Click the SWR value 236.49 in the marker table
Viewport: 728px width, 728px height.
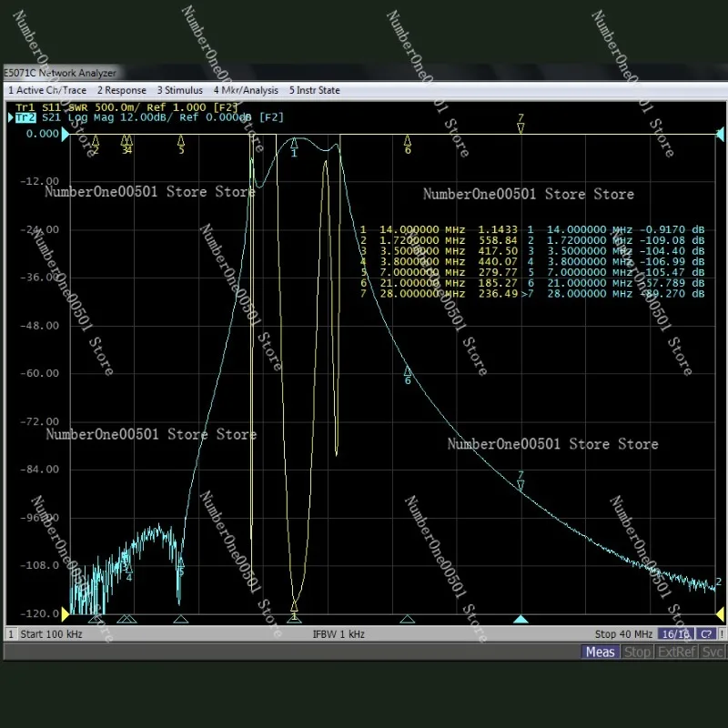click(498, 293)
